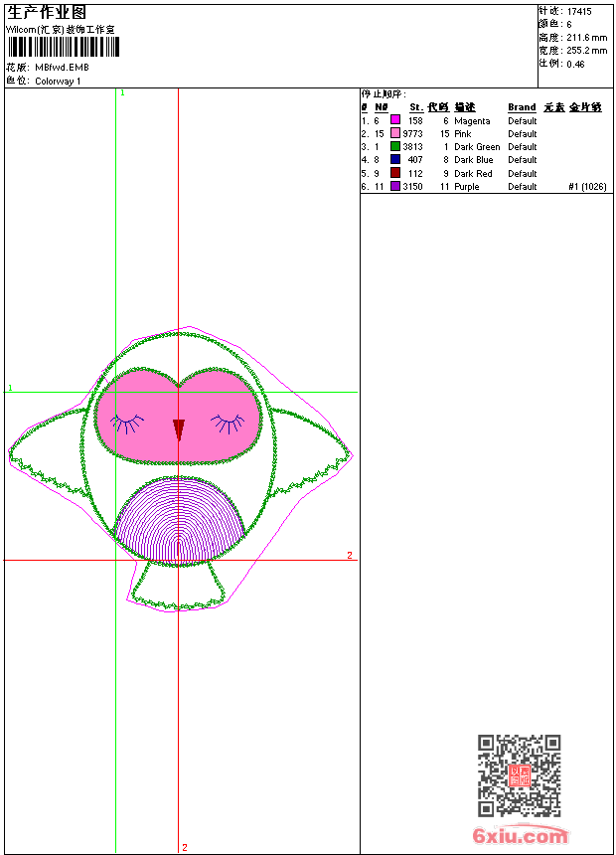Select the 'Dark Red' description text
This screenshot has width=616, height=855.
pos(473,173)
